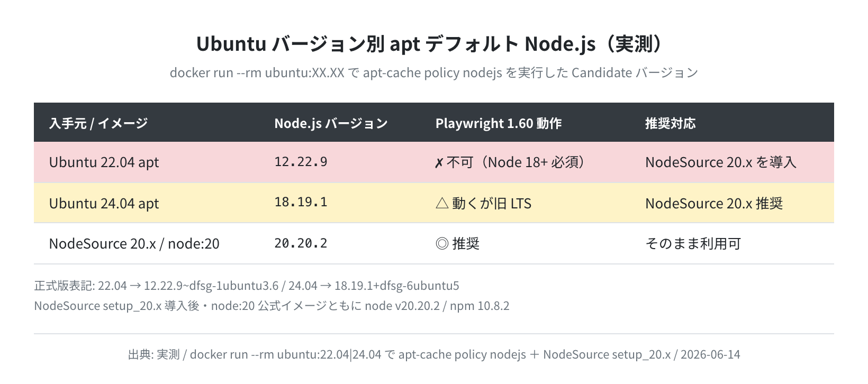This screenshot has height=384, width=868.
Task: Click version 12.22.9 in the table
Action: [301, 162]
